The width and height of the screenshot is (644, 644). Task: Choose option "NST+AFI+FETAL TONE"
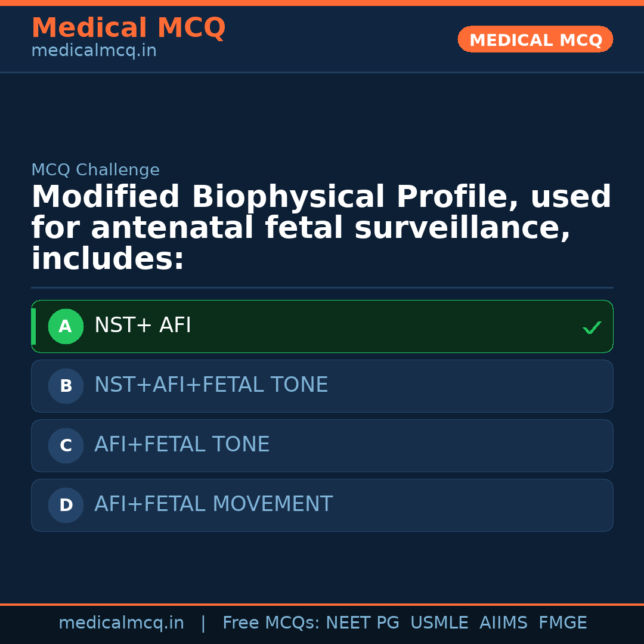[211, 385]
